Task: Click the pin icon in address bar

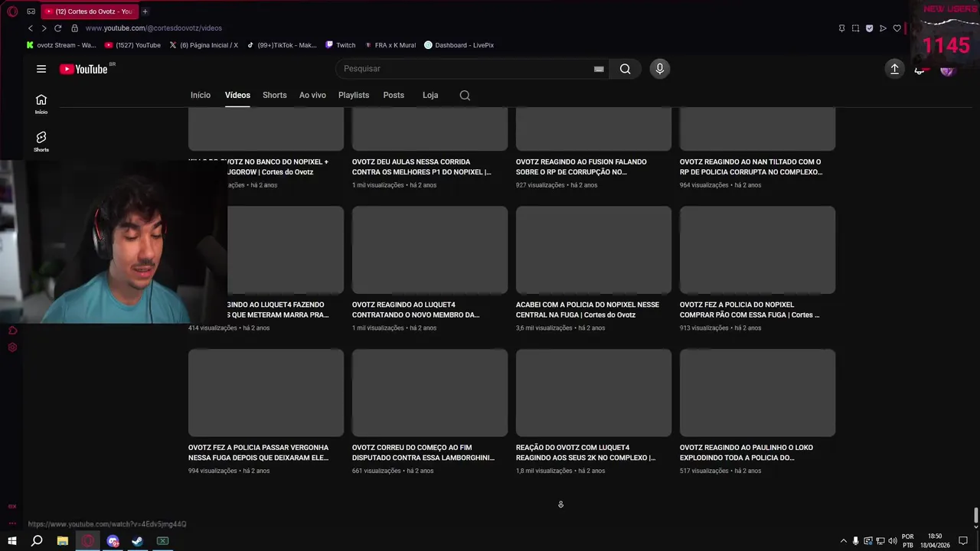Action: [x=841, y=28]
